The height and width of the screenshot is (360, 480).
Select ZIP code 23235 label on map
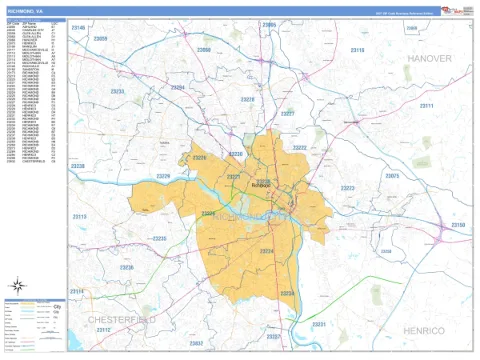click(x=159, y=239)
